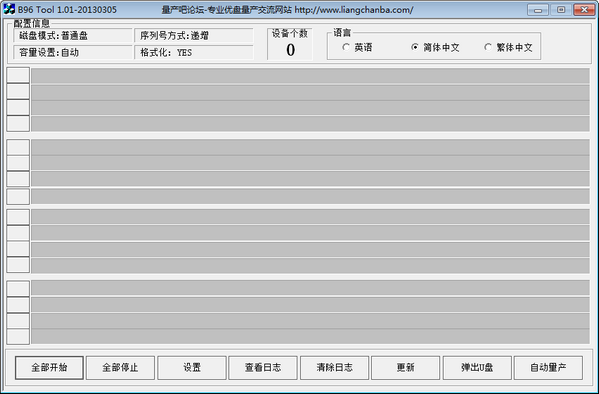Click 清除日志 (Clear Log) button

click(334, 368)
